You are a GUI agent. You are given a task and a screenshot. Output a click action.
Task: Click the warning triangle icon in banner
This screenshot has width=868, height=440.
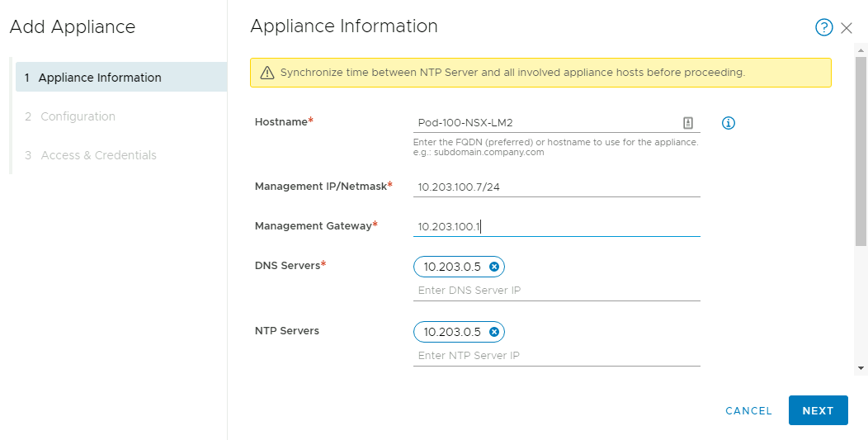(x=267, y=73)
